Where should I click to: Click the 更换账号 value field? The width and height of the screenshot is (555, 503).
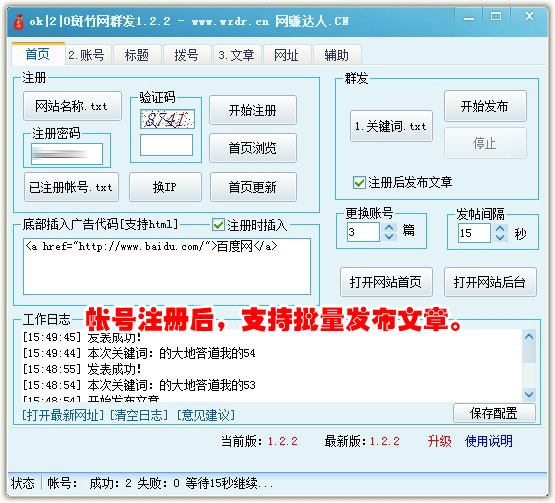click(363, 232)
